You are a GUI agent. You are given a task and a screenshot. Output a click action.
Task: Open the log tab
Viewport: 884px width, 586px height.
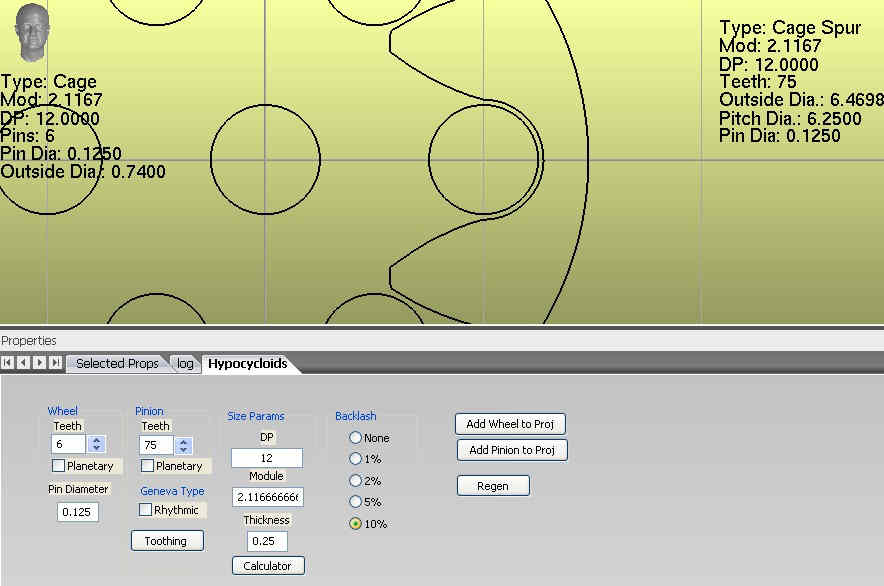tap(185, 363)
